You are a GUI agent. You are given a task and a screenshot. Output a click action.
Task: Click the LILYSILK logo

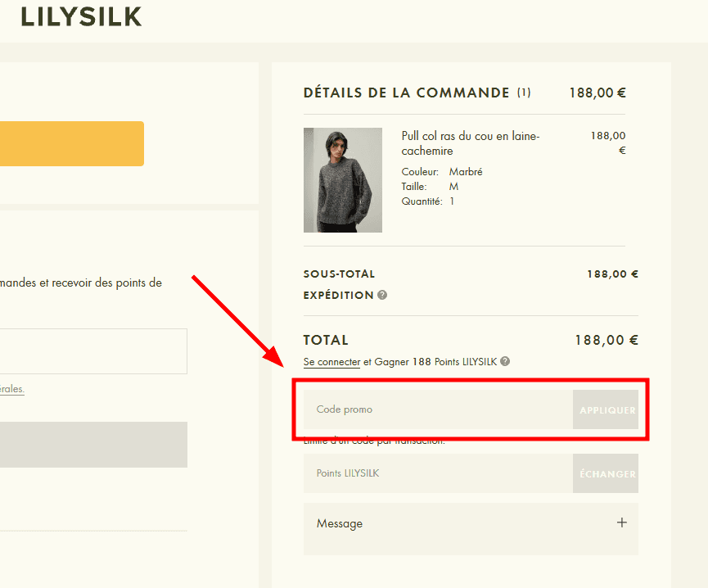pos(81,16)
